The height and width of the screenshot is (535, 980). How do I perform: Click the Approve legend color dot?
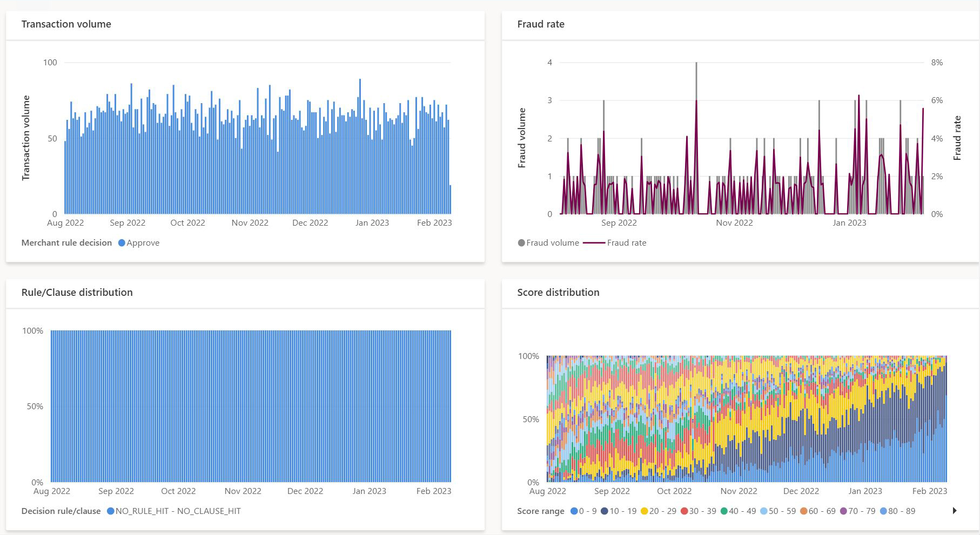click(122, 243)
